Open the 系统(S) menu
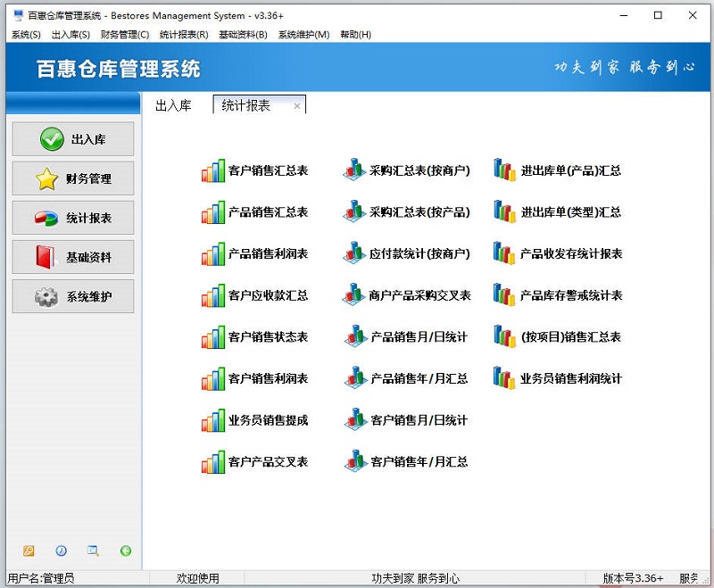The image size is (714, 588). 23,33
